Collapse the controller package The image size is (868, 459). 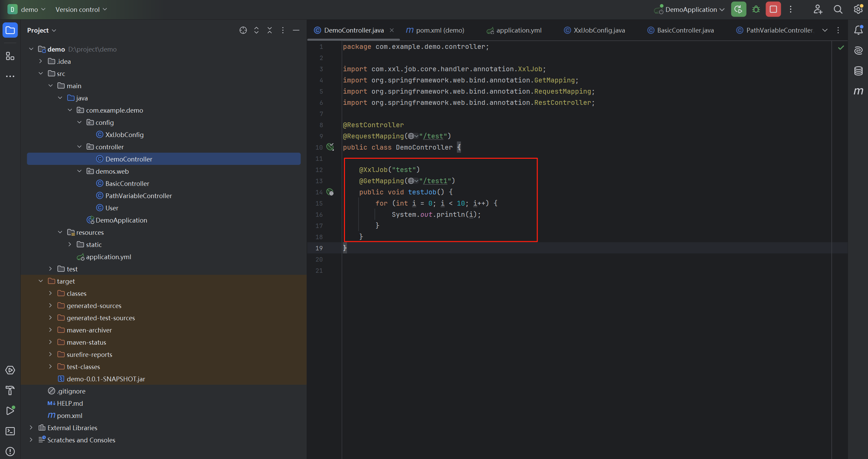[x=80, y=147]
